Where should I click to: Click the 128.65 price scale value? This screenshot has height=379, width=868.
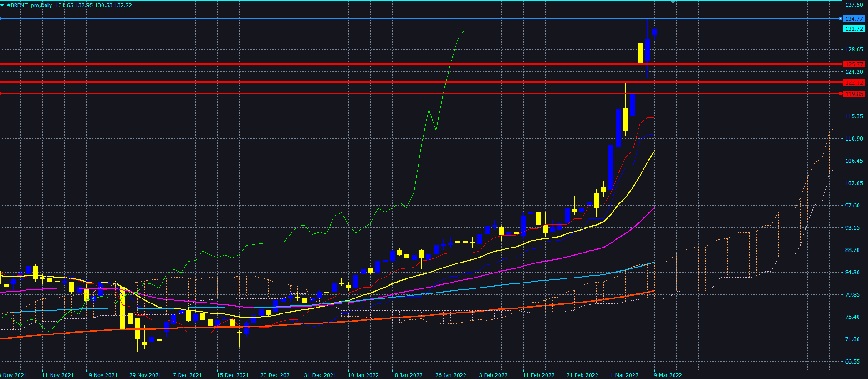854,50
